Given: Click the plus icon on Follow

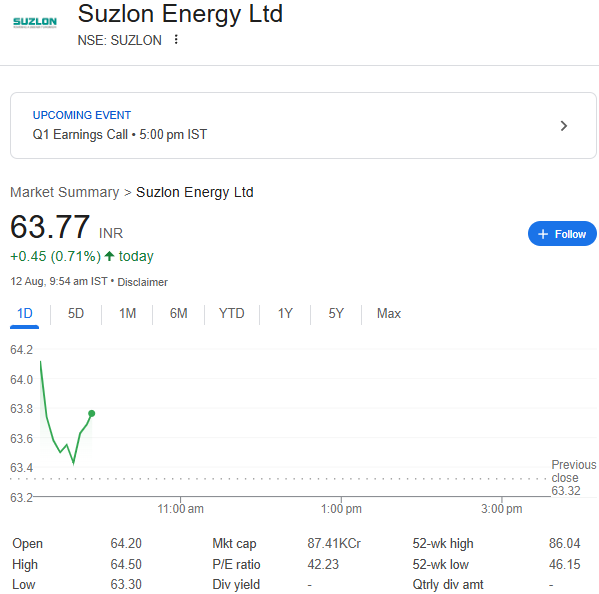Looking at the screenshot, I should (x=543, y=234).
